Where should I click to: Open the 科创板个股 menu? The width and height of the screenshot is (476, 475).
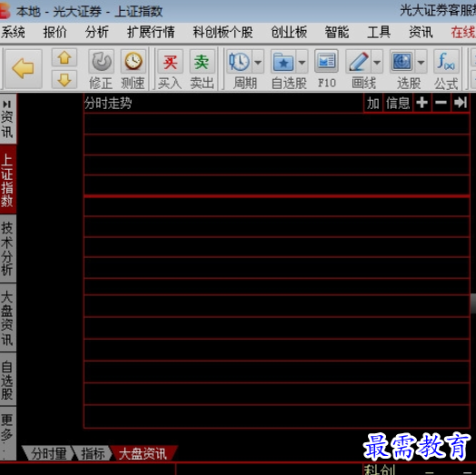click(x=223, y=32)
